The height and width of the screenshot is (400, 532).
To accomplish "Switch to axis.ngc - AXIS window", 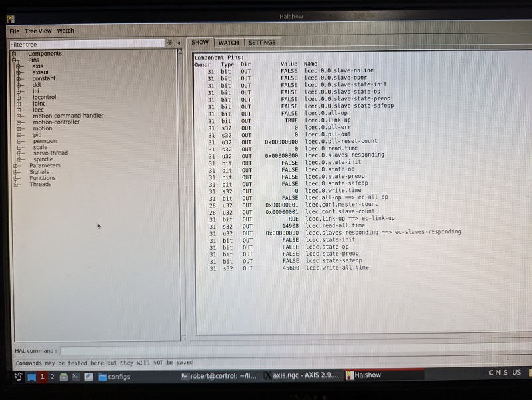I will click(302, 375).
